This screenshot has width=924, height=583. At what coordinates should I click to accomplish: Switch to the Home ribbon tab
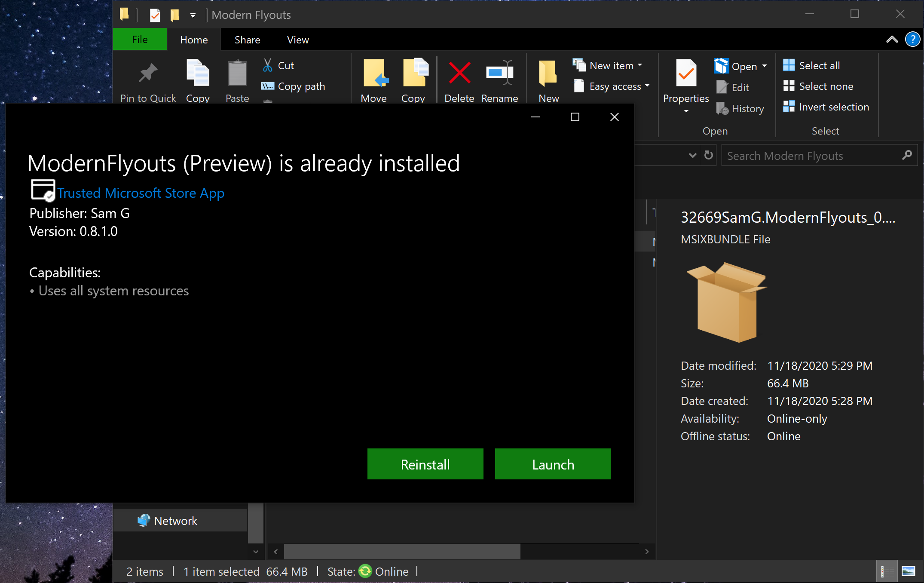pos(194,40)
